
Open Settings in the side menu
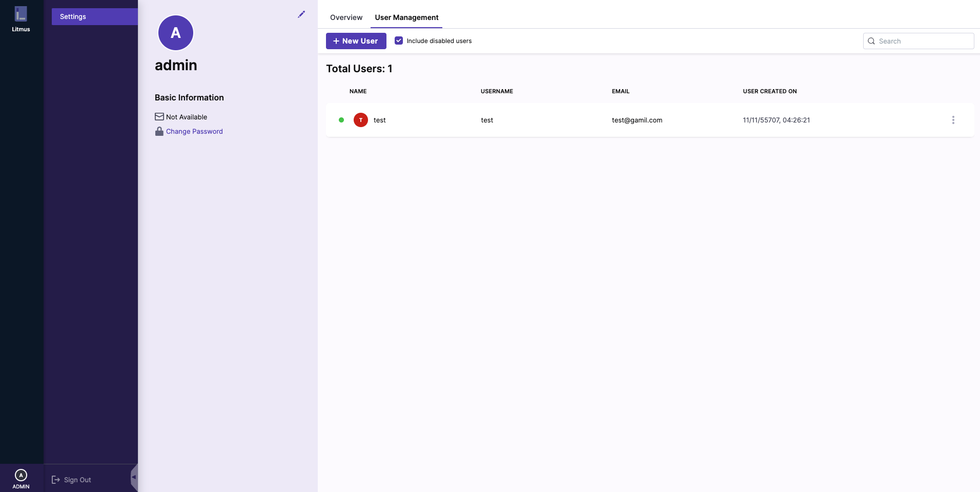click(94, 16)
